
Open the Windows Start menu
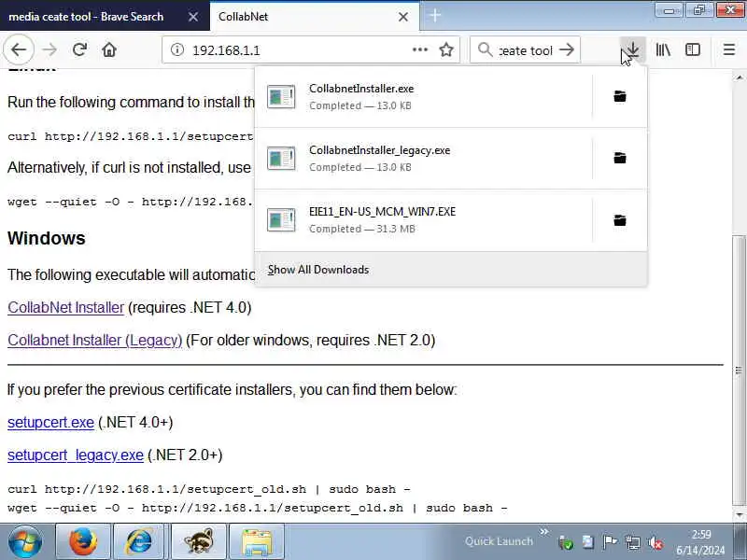point(25,542)
